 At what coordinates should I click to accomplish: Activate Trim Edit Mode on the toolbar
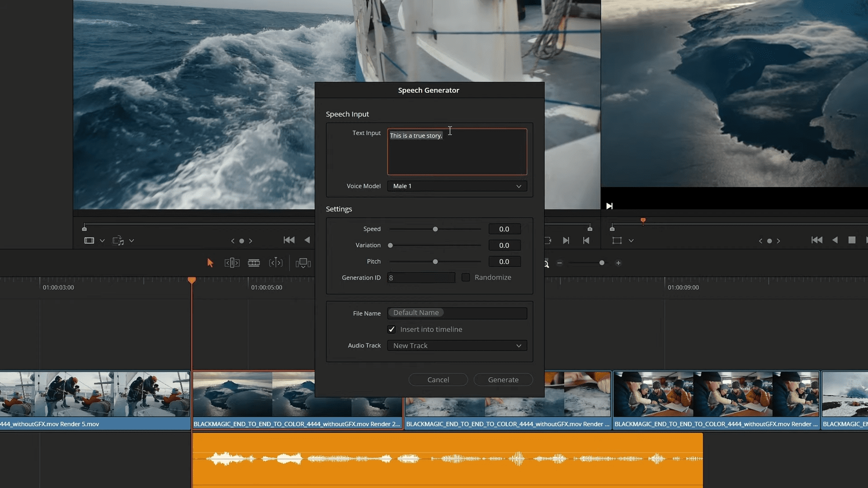click(x=232, y=263)
